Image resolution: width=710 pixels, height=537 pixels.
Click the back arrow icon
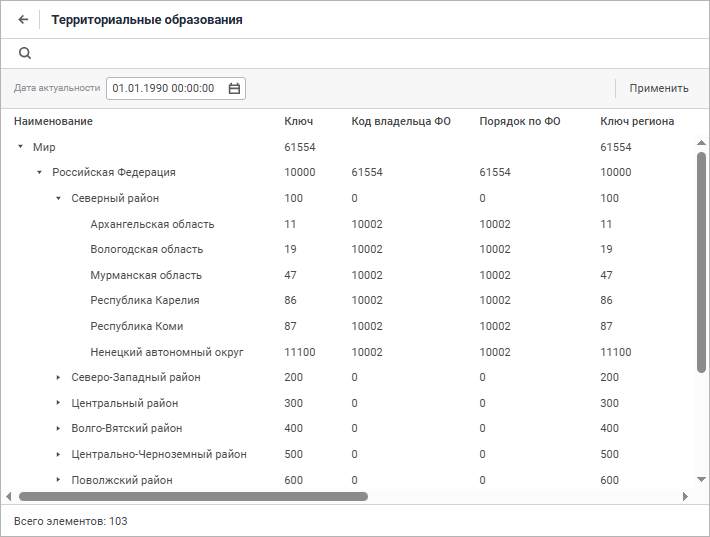23,19
